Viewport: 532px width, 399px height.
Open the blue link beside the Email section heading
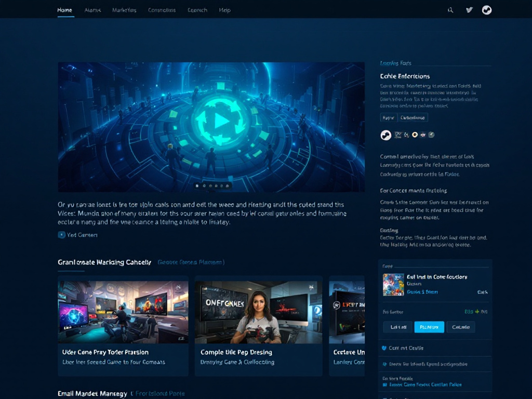pyautogui.click(x=160, y=394)
